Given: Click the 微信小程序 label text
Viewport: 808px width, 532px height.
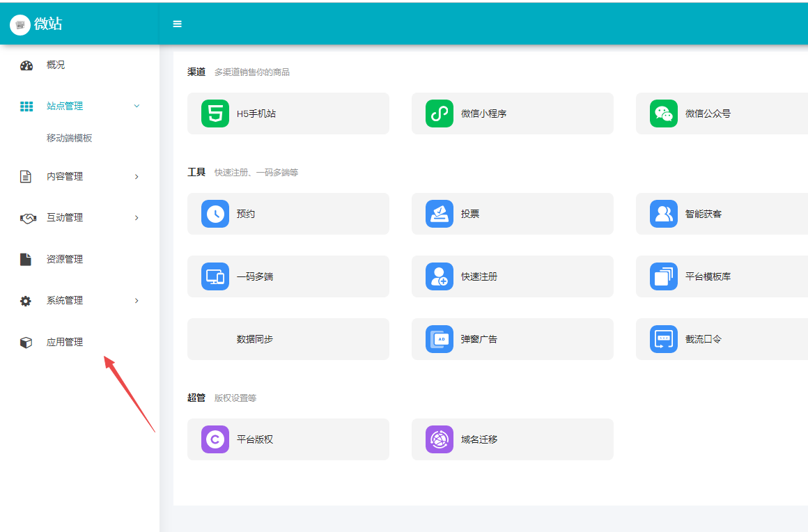Looking at the screenshot, I should coord(483,114).
